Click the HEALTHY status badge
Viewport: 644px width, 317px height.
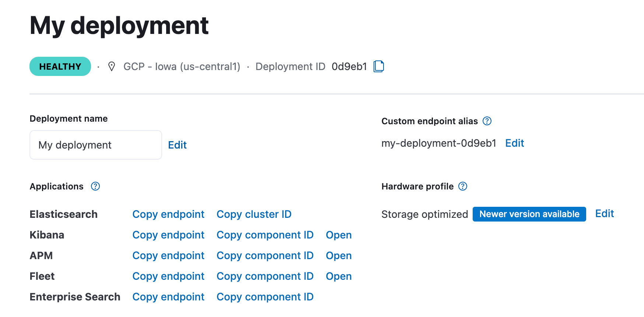(60, 66)
